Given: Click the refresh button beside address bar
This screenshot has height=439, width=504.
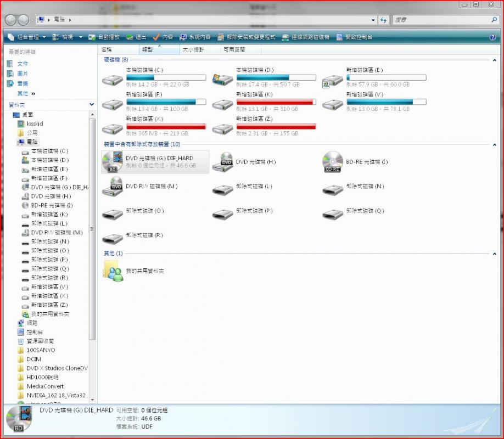Looking at the screenshot, I should pos(383,20).
